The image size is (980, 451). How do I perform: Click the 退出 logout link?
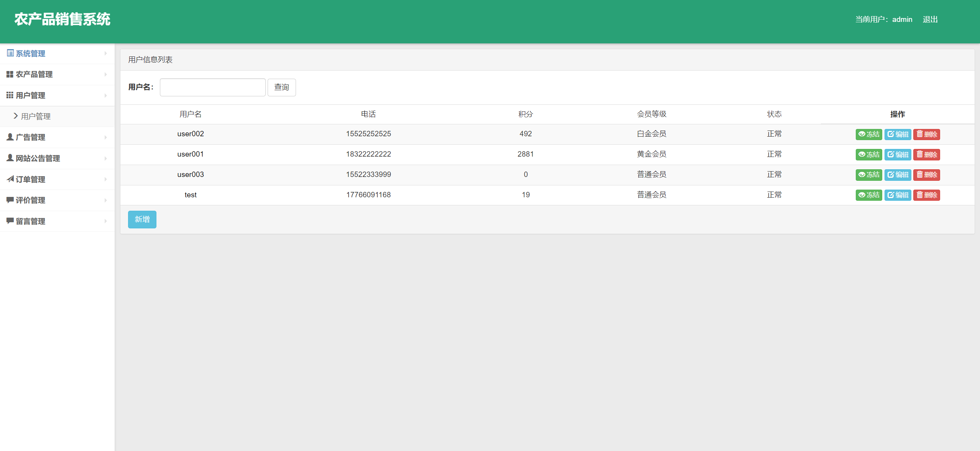pos(930,20)
